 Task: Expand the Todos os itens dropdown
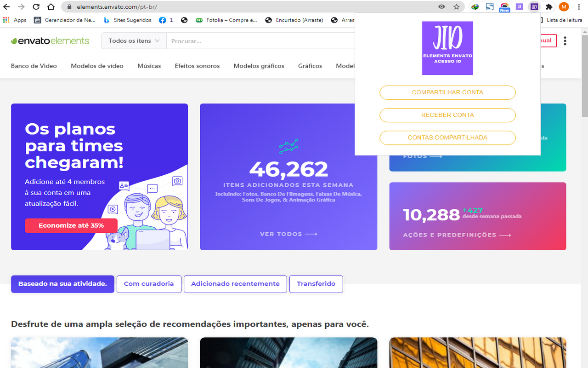pos(134,41)
